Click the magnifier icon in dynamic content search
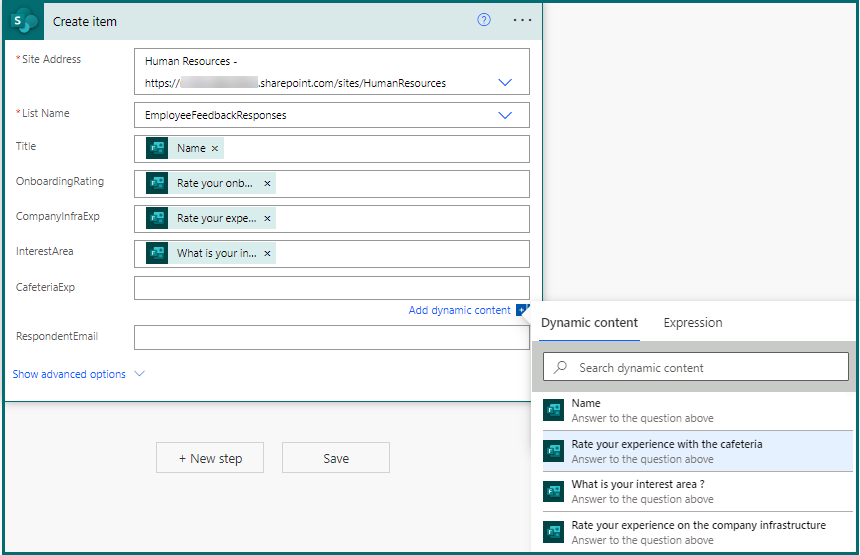 click(561, 368)
